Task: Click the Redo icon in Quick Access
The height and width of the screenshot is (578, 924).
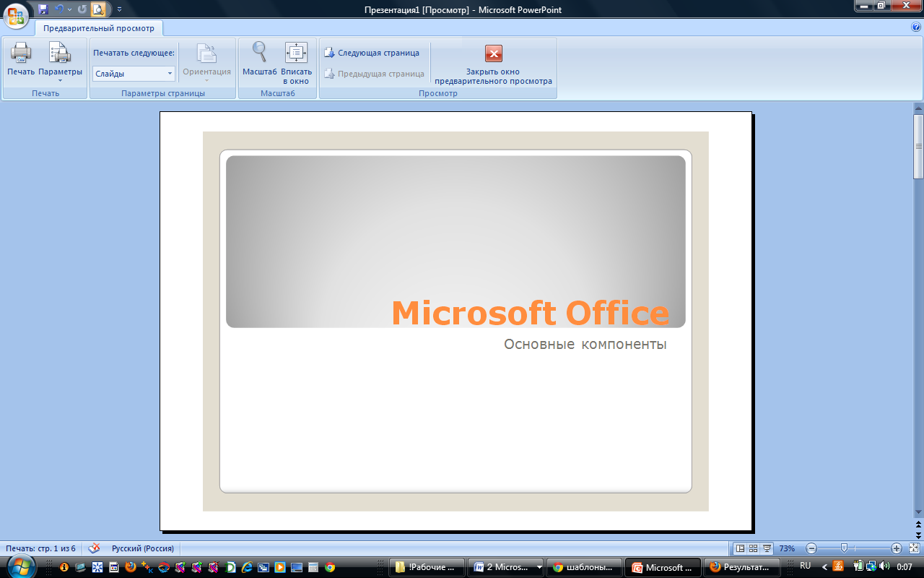Action: coord(82,9)
